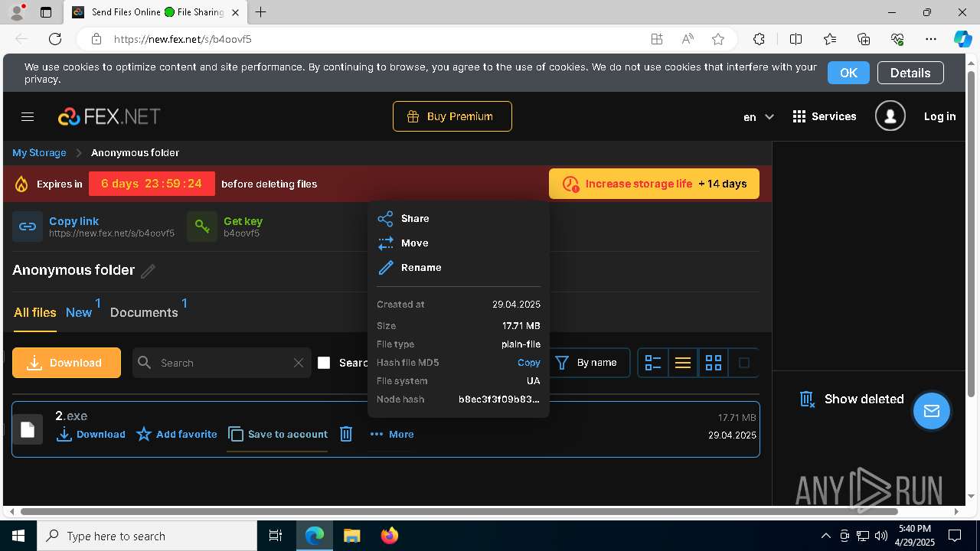The image size is (980, 551).
Task: Open the en language dropdown
Action: (759, 117)
